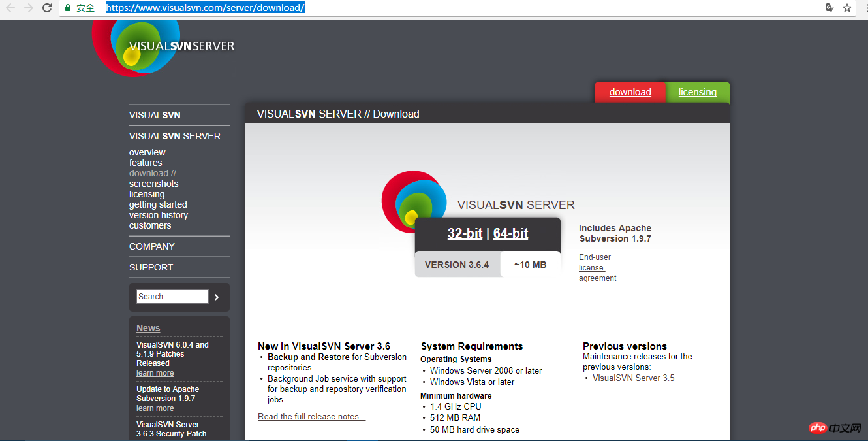Focus the Search text field
The image size is (868, 441).
(x=172, y=297)
